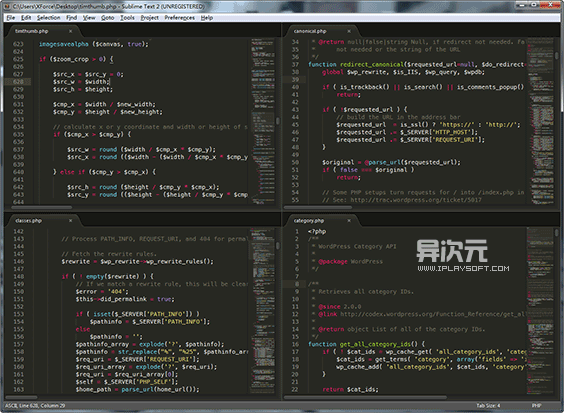Click line number 628 in the gutter
The height and width of the screenshot is (413, 564).
tap(18, 82)
